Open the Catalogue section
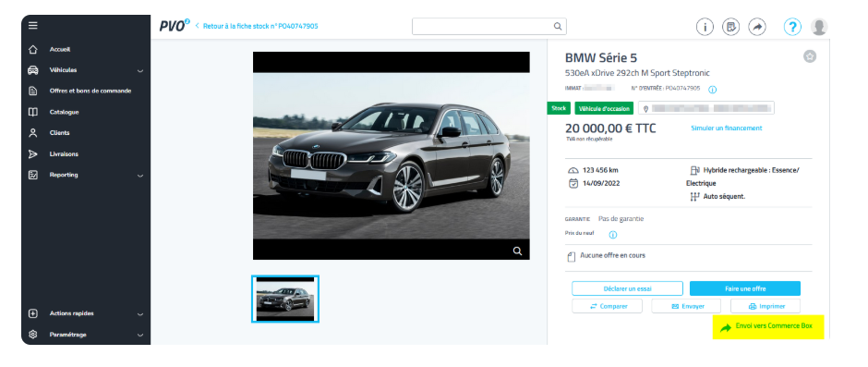This screenshot has width=868, height=367. (x=65, y=112)
